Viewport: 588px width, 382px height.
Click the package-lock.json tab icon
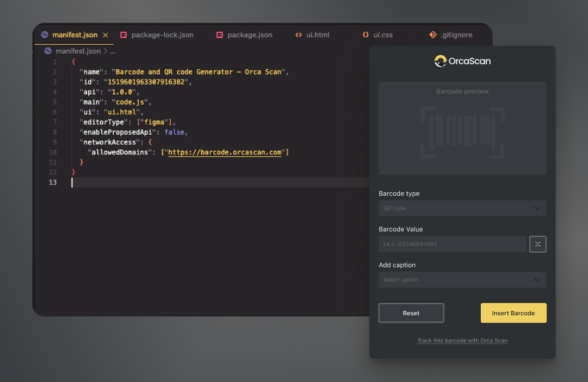[124, 35]
